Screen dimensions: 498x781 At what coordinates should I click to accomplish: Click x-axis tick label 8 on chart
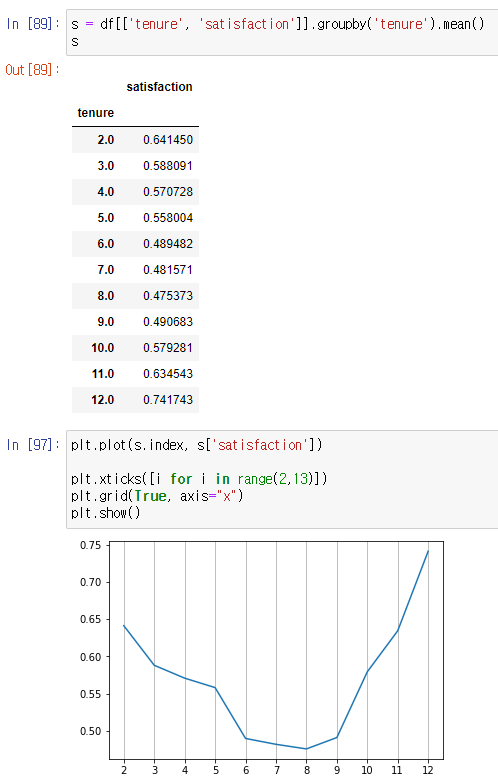(307, 770)
